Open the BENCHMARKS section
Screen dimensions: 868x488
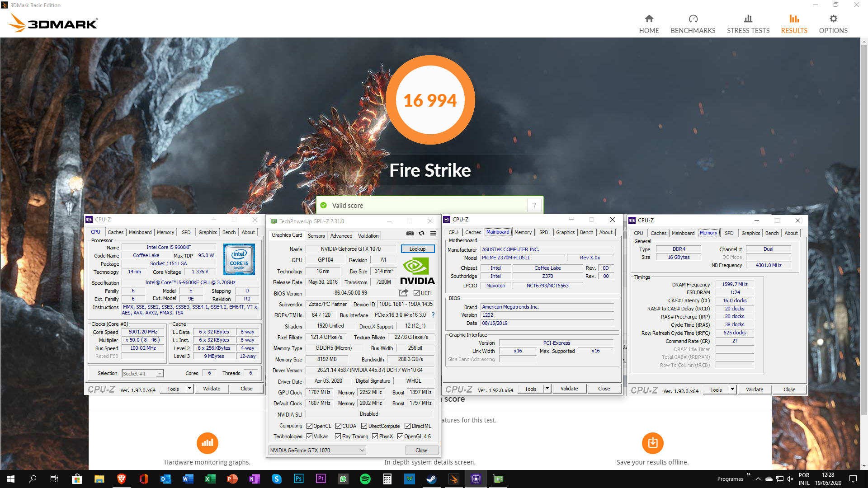coord(693,24)
